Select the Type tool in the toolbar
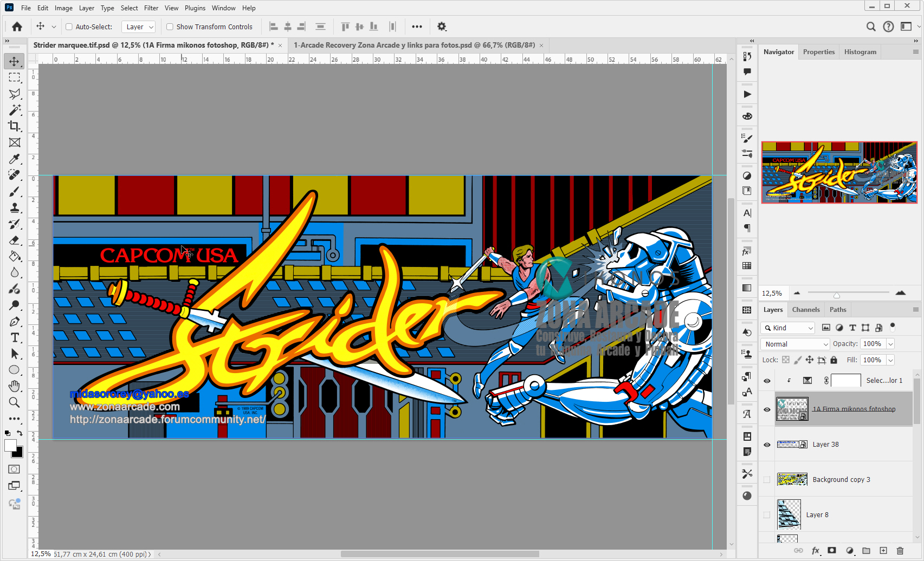 [15, 337]
